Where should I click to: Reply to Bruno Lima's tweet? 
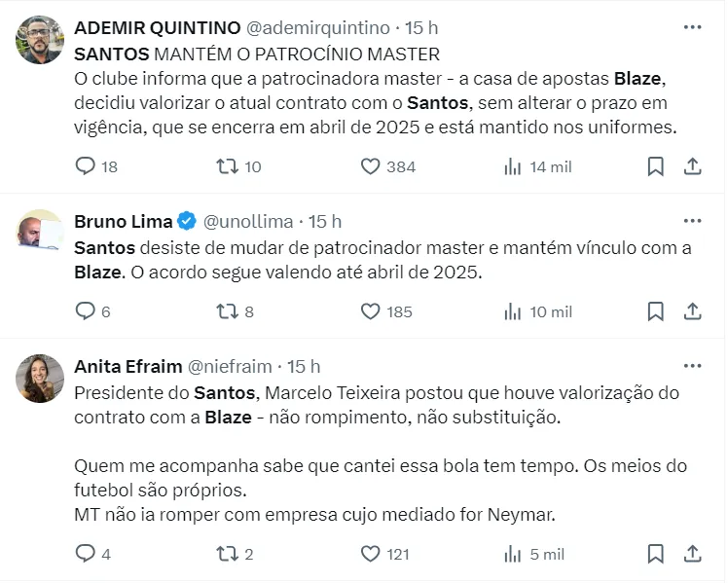point(86,311)
